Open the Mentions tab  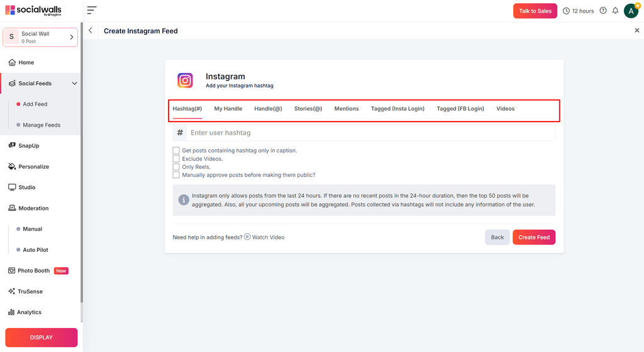(347, 109)
